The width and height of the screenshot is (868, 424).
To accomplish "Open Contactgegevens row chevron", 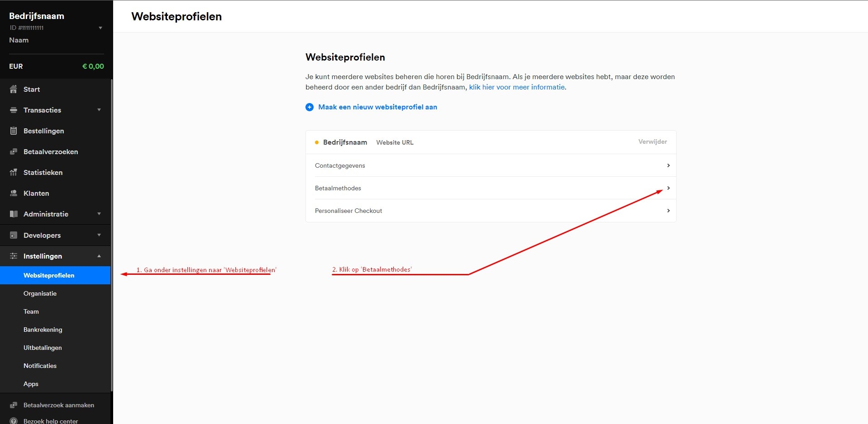I will pyautogui.click(x=668, y=165).
